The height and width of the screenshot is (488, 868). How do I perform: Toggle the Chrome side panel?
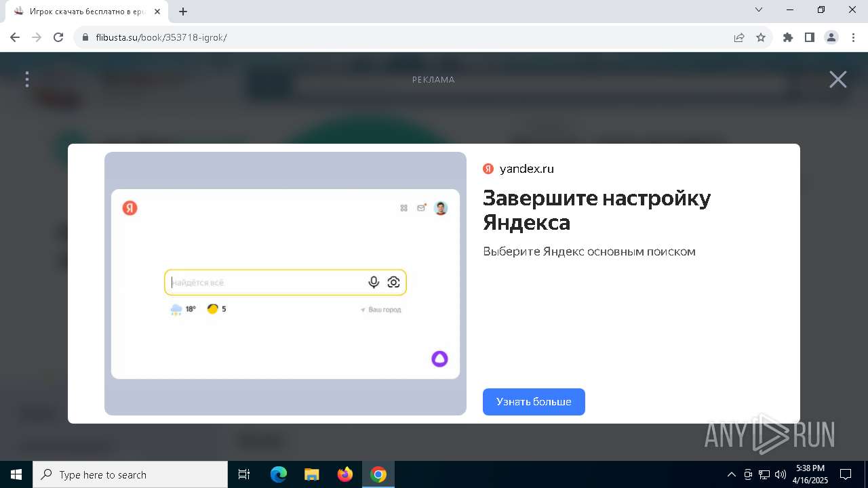coord(810,37)
